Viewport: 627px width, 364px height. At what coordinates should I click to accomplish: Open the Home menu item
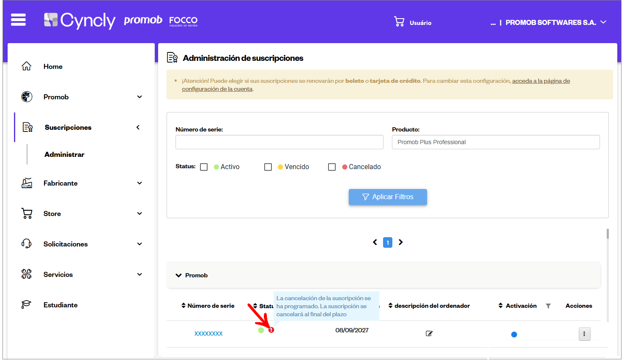point(53,66)
